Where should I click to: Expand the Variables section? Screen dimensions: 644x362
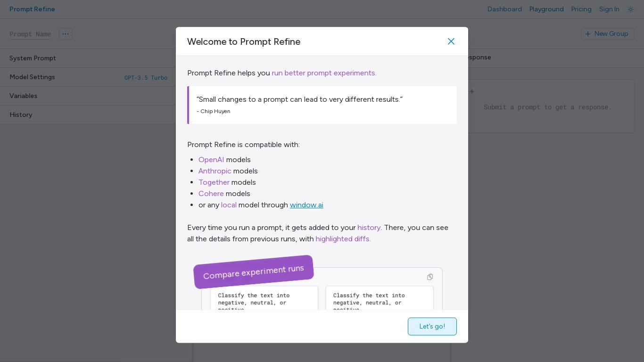pos(24,96)
